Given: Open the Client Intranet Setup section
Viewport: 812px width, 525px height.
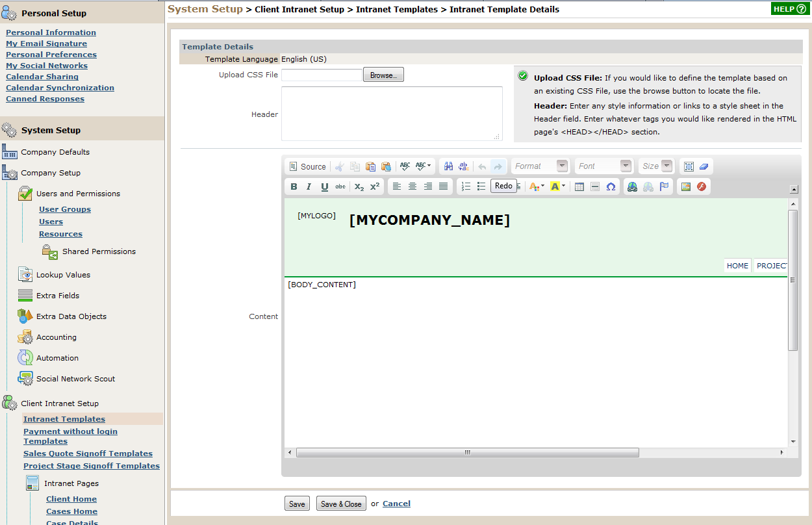Looking at the screenshot, I should point(60,403).
